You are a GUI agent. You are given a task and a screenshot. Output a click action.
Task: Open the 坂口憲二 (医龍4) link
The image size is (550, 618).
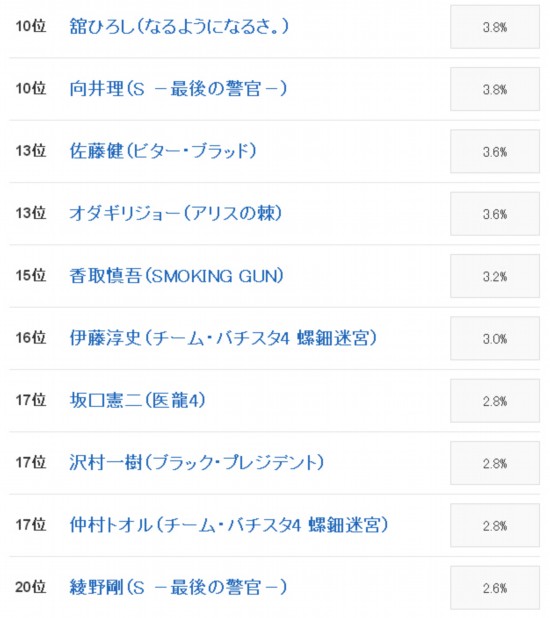(x=138, y=400)
